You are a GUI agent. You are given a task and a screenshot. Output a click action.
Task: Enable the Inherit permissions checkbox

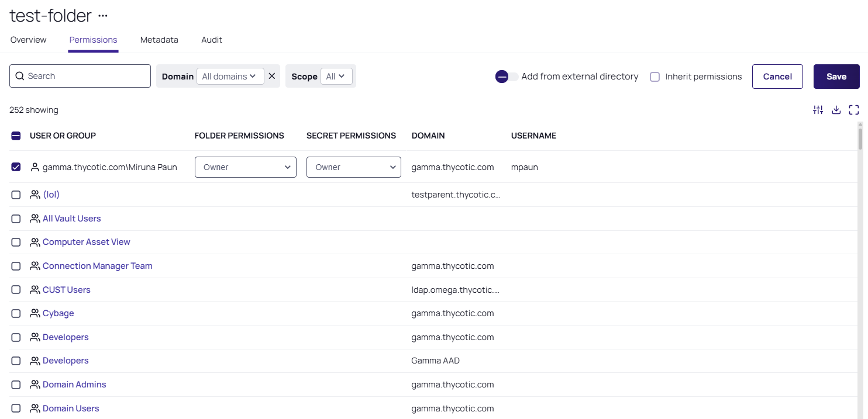[655, 77]
